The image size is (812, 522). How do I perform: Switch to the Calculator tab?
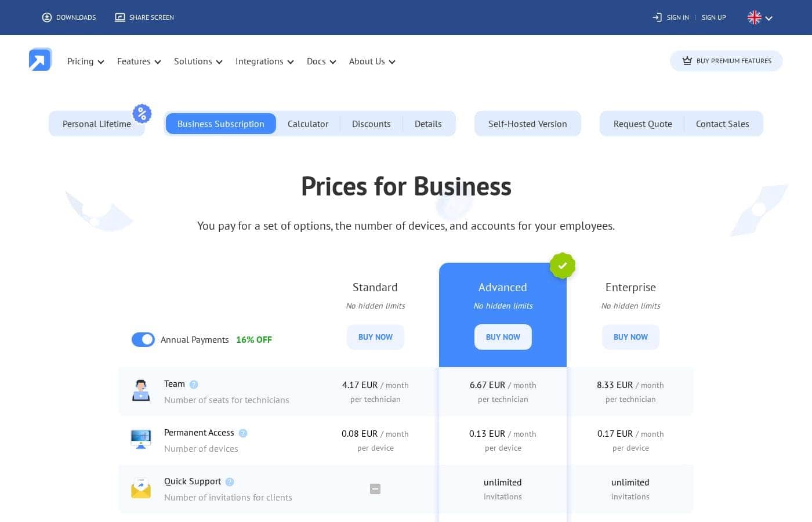click(308, 124)
